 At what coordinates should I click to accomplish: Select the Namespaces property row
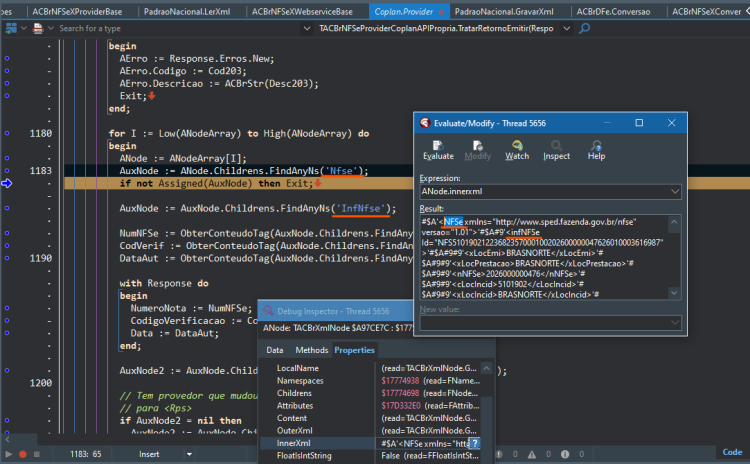[x=371, y=381]
